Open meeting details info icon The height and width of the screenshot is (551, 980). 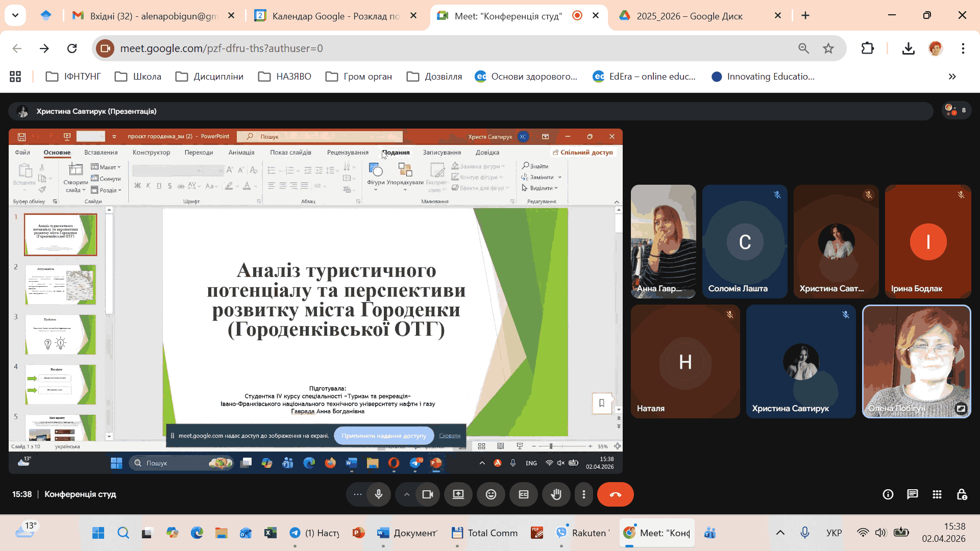coord(888,494)
